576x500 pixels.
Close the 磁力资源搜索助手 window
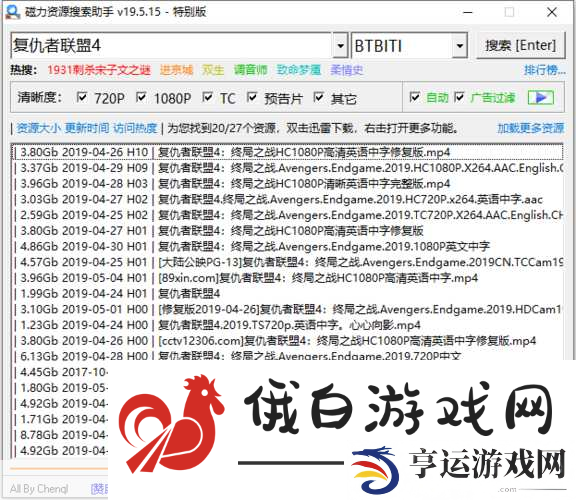[552, 12]
